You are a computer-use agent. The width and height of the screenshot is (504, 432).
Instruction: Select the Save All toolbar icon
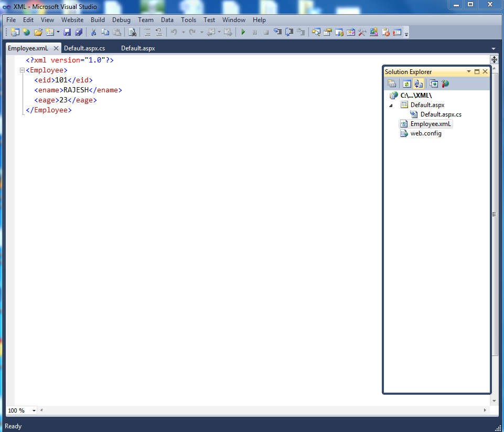point(79,32)
